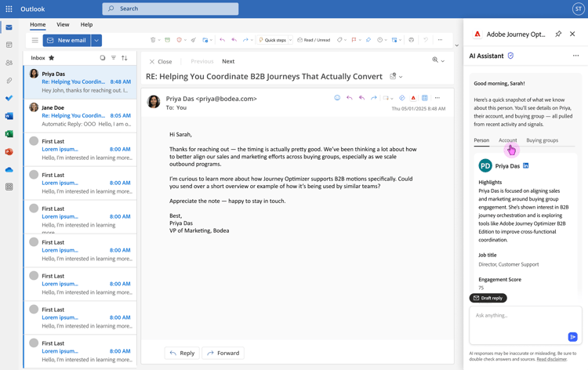Click the Delete trash icon in ribbon
Image resolution: width=588 pixels, height=370 pixels.
(153, 40)
